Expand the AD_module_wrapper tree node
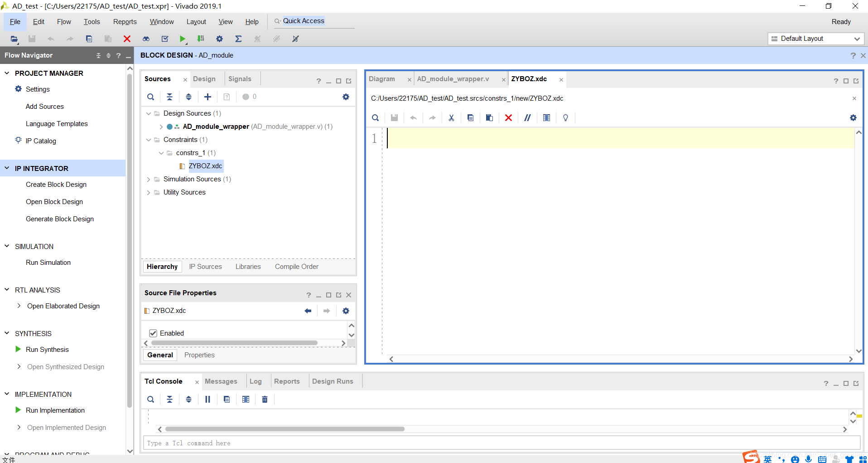868x463 pixels. (x=161, y=127)
